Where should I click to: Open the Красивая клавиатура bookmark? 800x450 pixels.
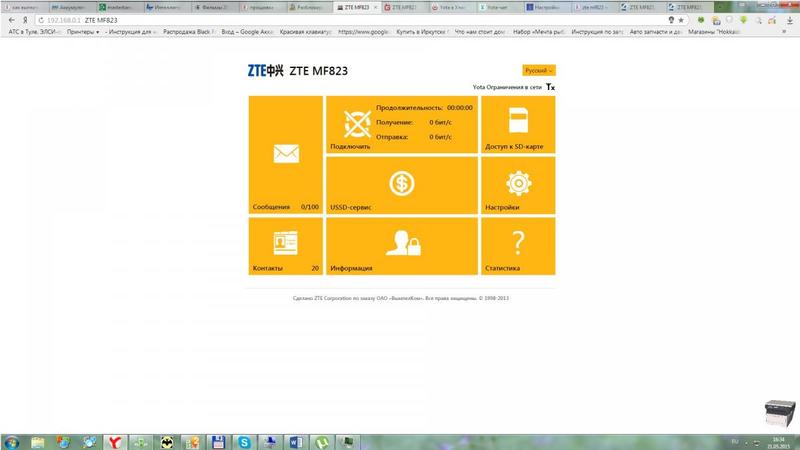306,32
